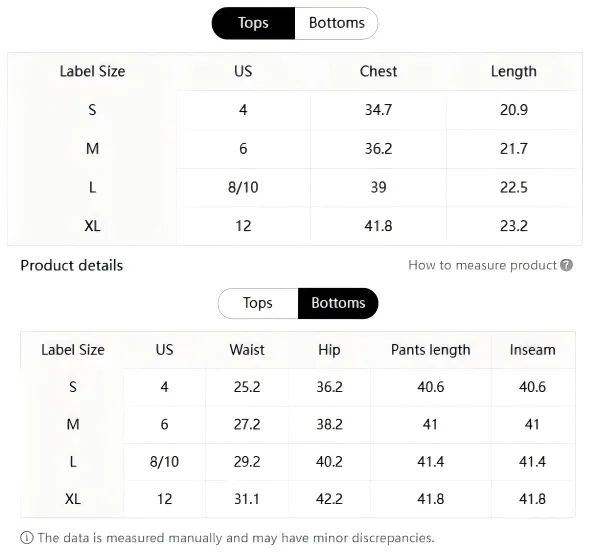Image resolution: width=600 pixels, height=552 pixels.
Task: Click the Hip column header
Action: click(329, 350)
